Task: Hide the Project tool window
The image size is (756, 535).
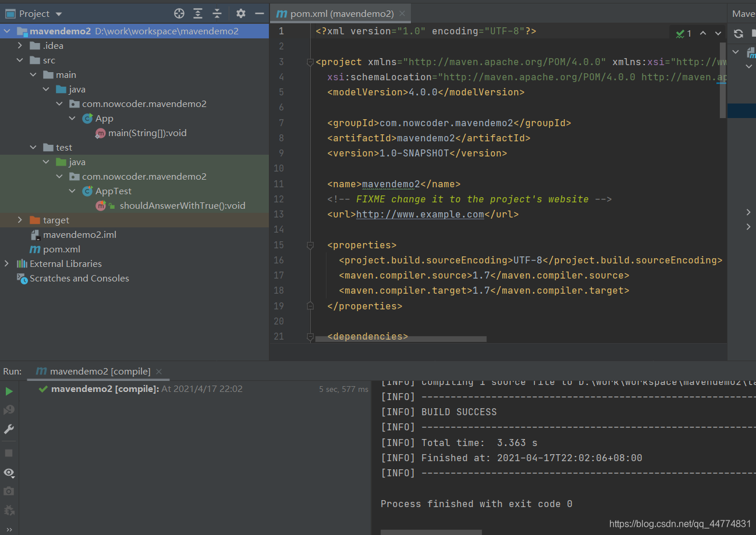Action: pos(259,13)
